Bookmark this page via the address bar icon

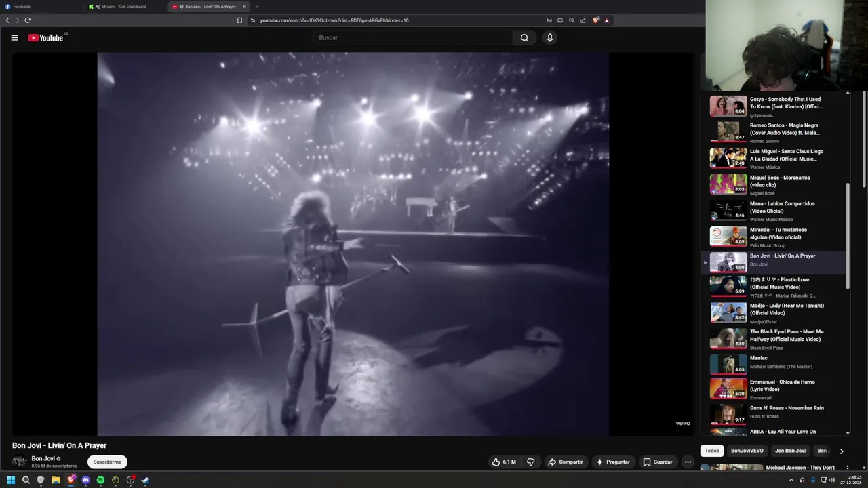[x=239, y=20]
